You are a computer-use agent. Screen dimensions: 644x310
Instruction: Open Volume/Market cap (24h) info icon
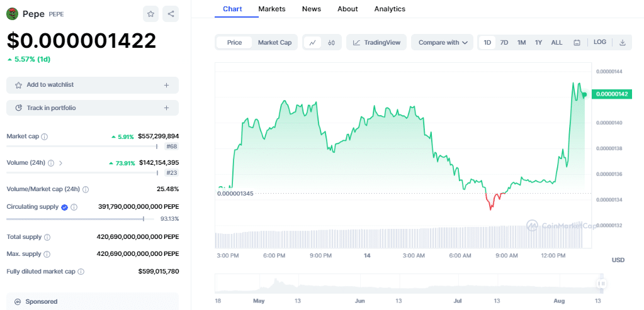tap(86, 189)
